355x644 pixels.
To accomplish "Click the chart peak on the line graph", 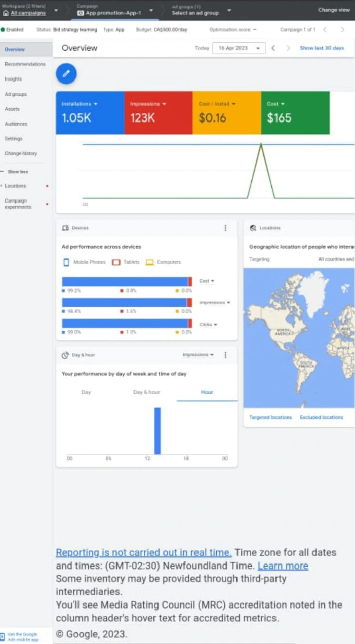I will 261,145.
